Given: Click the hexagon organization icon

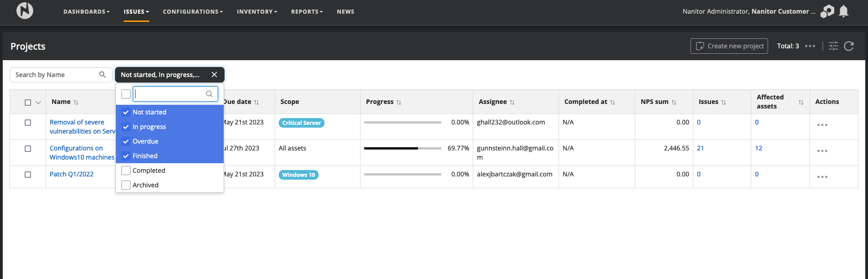Looking at the screenshot, I should pos(827,11).
